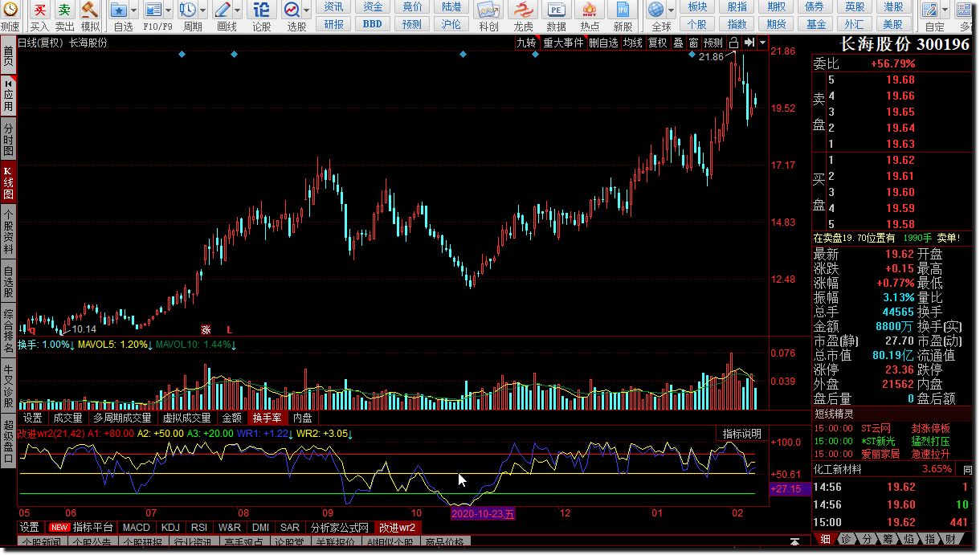Open the 首页 sidebar tab

point(8,56)
